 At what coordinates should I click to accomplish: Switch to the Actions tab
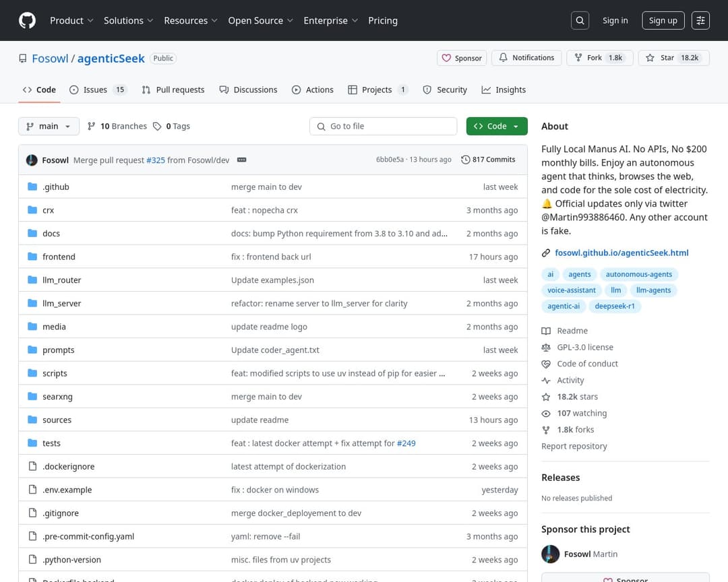coord(313,90)
